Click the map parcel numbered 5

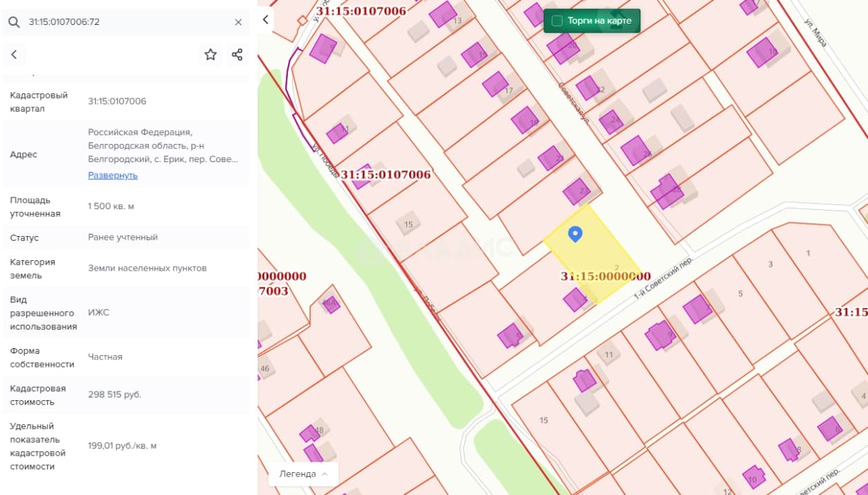(740, 294)
